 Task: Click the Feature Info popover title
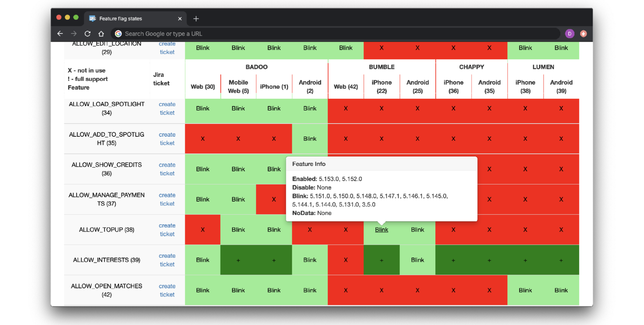(x=309, y=164)
